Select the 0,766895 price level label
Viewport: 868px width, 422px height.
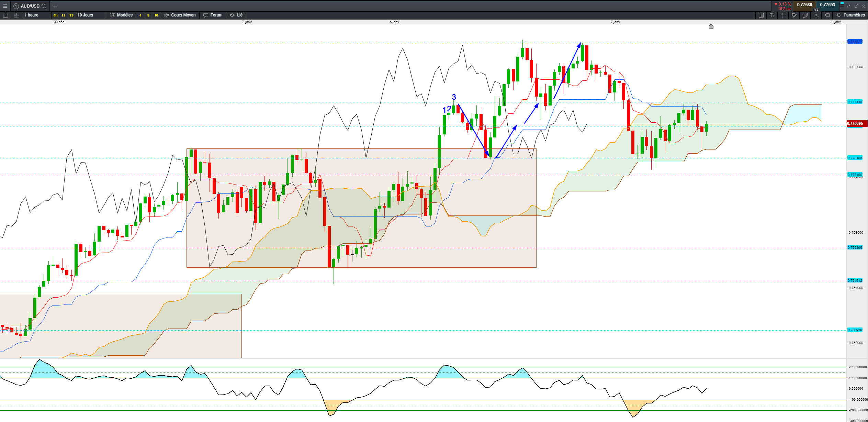pyautogui.click(x=855, y=247)
